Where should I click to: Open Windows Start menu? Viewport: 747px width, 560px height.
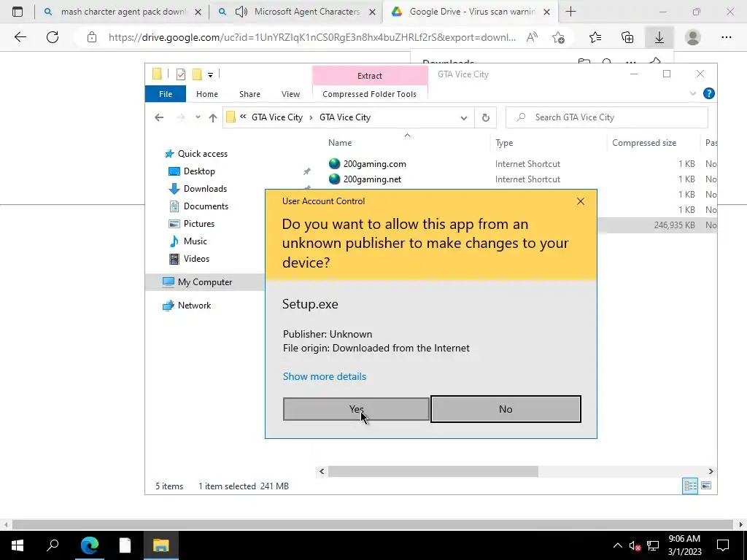coord(18,545)
